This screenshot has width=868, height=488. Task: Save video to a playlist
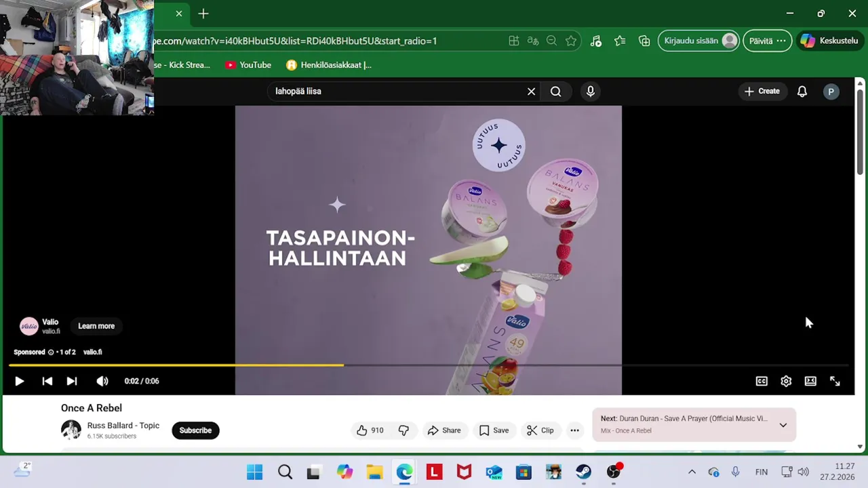coord(494,430)
